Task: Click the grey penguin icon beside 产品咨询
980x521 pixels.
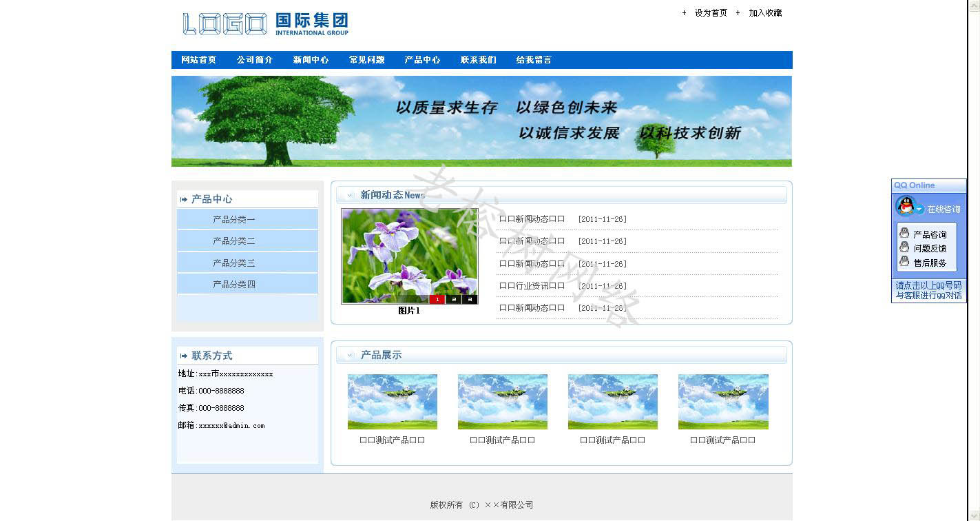Action: (x=904, y=234)
